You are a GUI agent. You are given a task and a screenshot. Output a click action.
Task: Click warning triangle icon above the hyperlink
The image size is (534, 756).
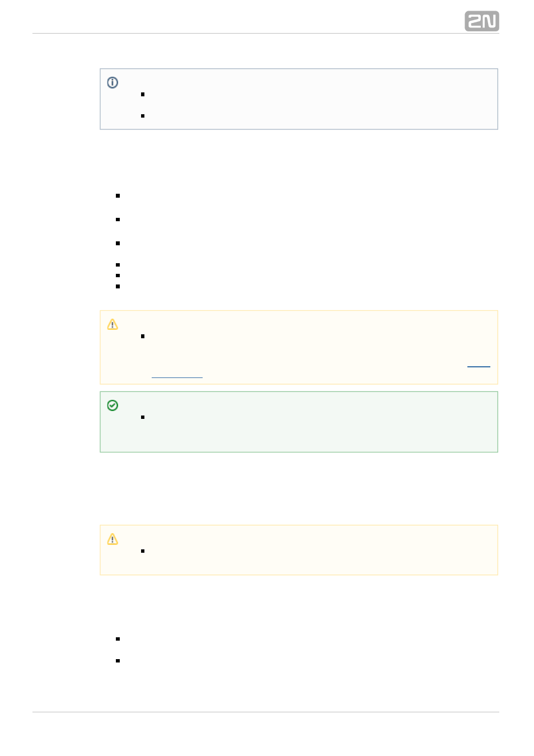113,324
